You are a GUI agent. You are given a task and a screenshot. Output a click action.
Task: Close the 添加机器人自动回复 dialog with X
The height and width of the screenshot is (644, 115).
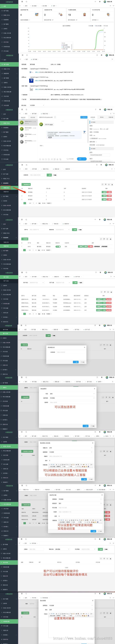[x=93, y=443]
